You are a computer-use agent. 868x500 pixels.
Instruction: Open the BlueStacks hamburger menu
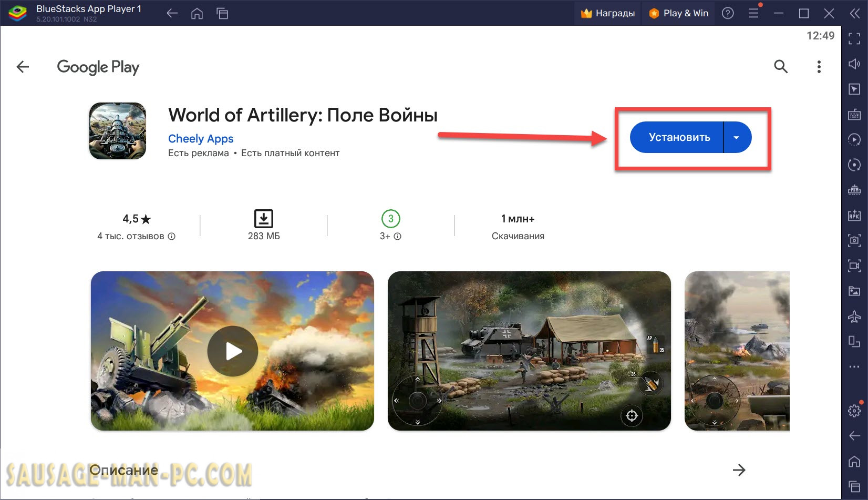[753, 13]
